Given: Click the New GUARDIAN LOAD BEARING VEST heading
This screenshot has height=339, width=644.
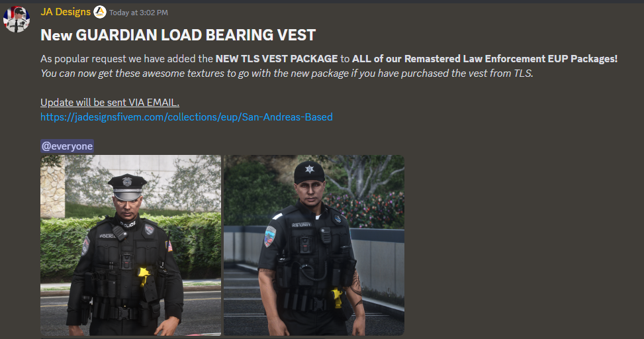Looking at the screenshot, I should [178, 35].
